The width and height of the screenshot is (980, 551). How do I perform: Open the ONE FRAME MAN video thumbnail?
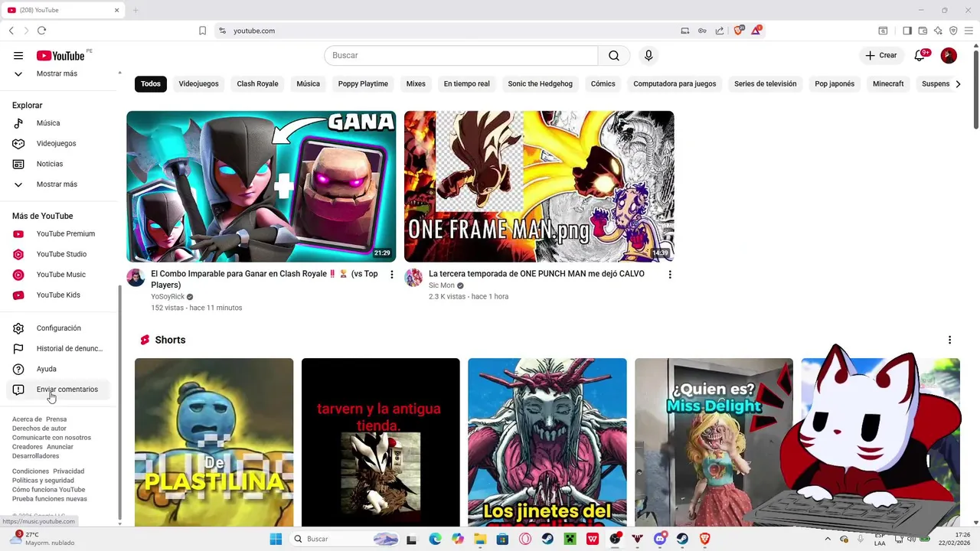tap(539, 186)
